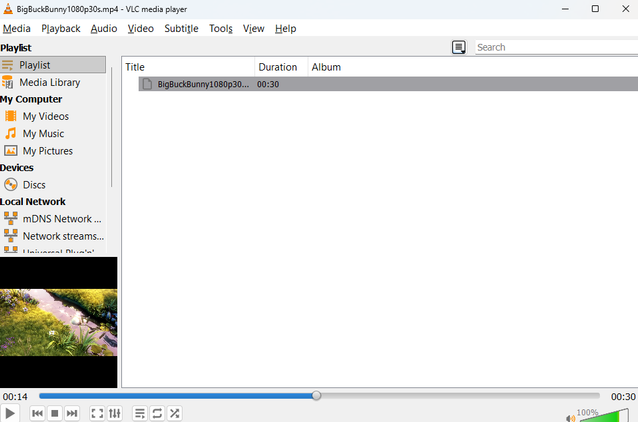Skip to the next media item
The width and height of the screenshot is (638, 422).
(x=72, y=413)
